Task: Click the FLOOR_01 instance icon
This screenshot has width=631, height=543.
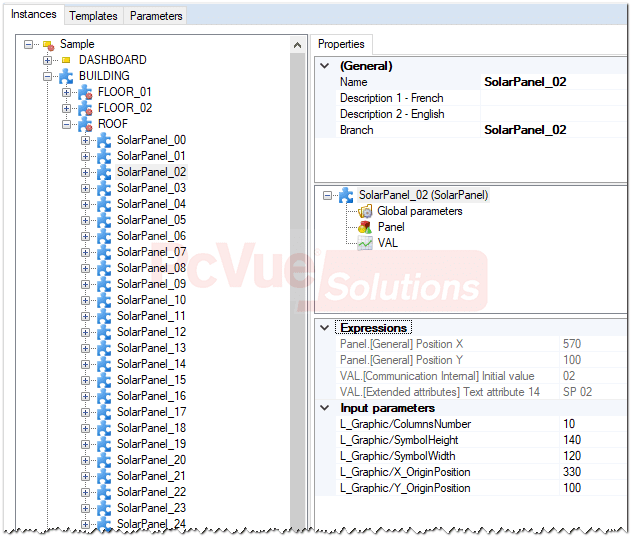Action: [85, 92]
